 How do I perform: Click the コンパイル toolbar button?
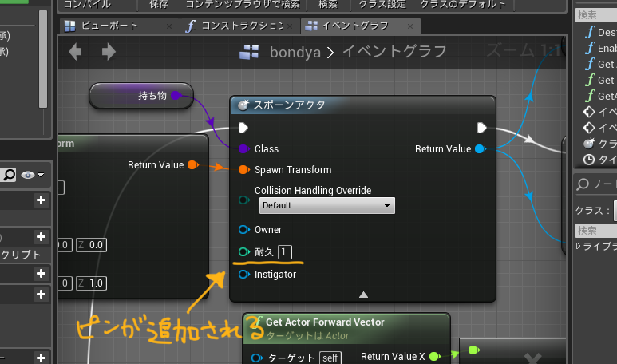pyautogui.click(x=87, y=4)
